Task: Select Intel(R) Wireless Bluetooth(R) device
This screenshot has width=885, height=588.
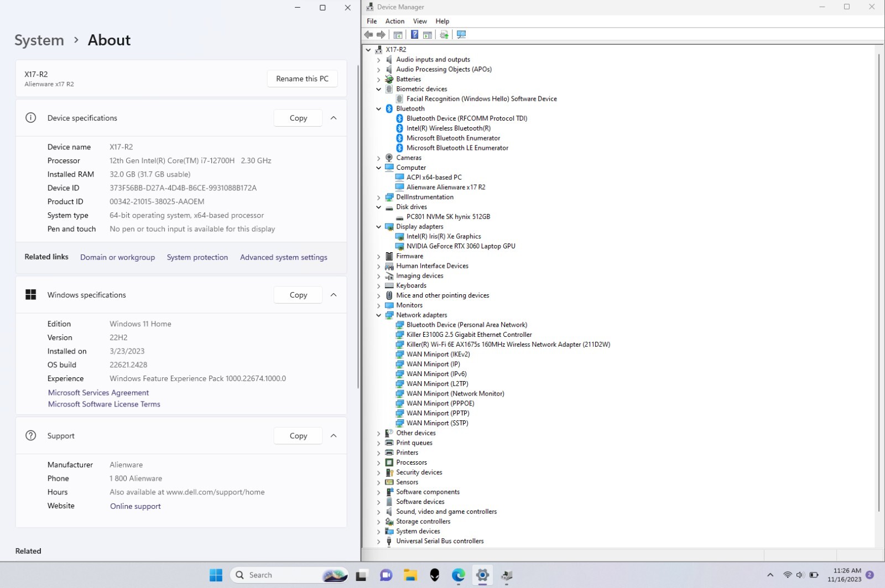Action: (x=449, y=128)
